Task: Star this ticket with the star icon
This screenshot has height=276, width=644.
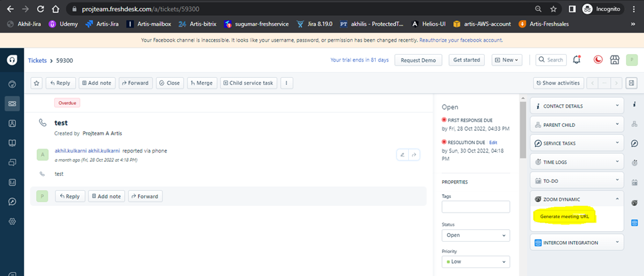Action: click(36, 83)
